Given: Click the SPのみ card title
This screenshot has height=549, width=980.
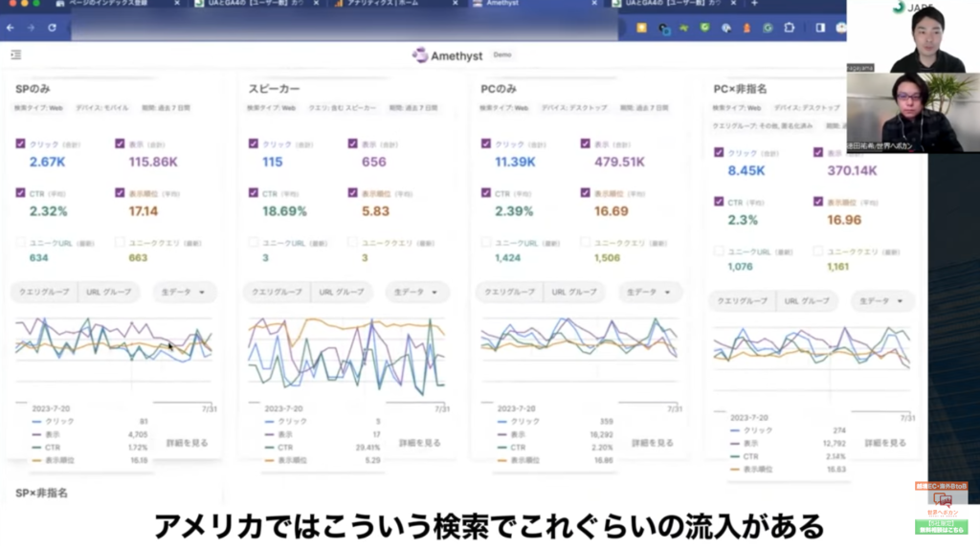Looking at the screenshot, I should [x=33, y=89].
